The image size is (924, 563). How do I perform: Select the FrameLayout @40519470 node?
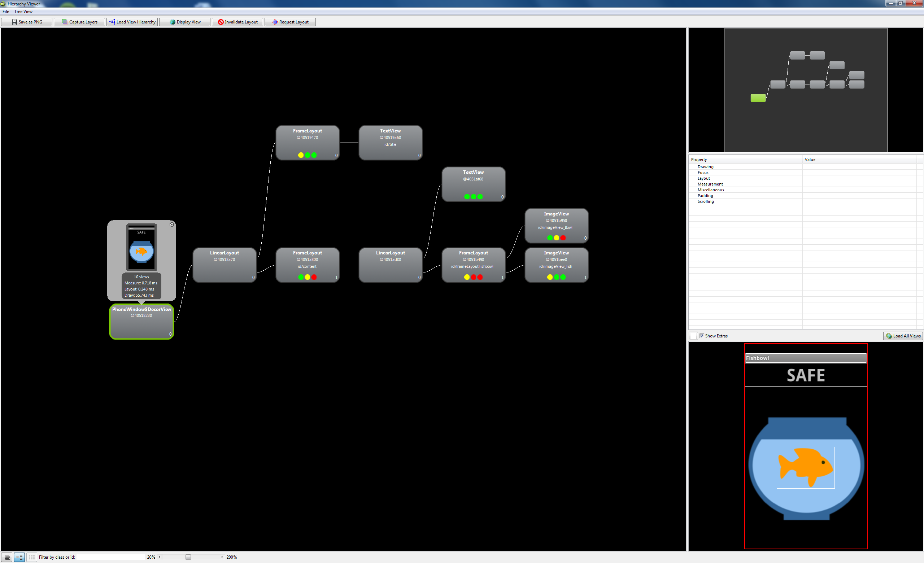pyautogui.click(x=308, y=143)
